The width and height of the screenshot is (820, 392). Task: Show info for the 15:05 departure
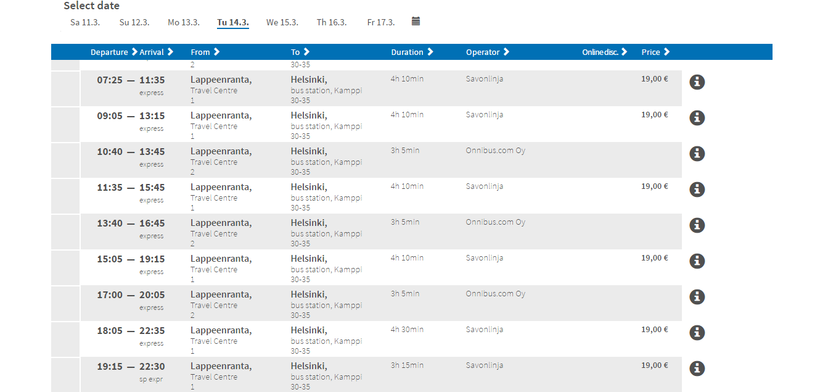click(697, 261)
